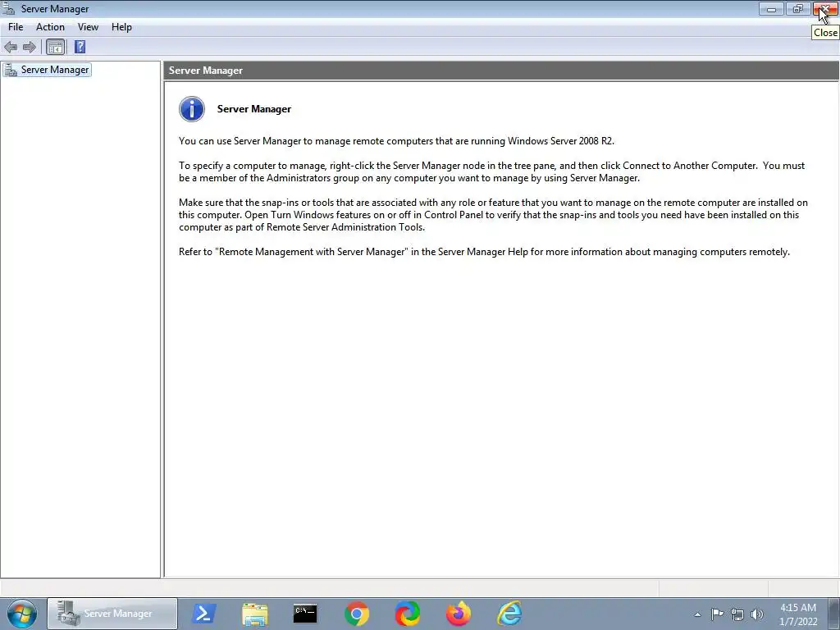Click the Back arrow toolbar icon
The height and width of the screenshot is (630, 840).
click(11, 47)
